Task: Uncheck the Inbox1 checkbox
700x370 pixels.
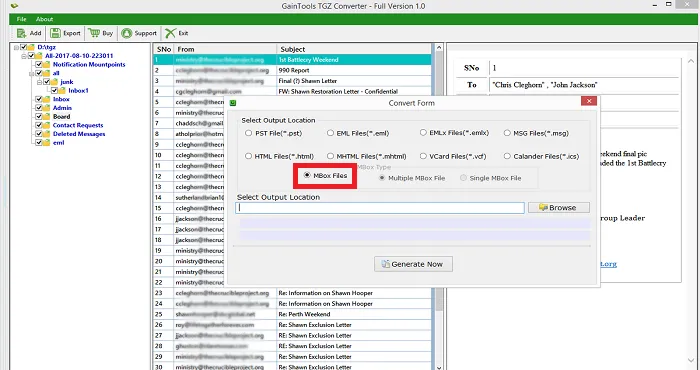Action: 54,91
